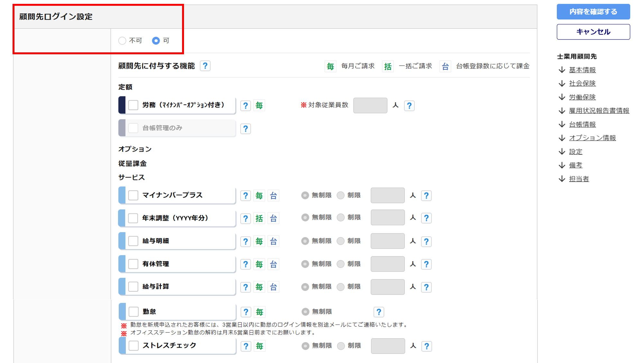Click 毎 billing icon beside マイナンバープラス

coord(259,196)
